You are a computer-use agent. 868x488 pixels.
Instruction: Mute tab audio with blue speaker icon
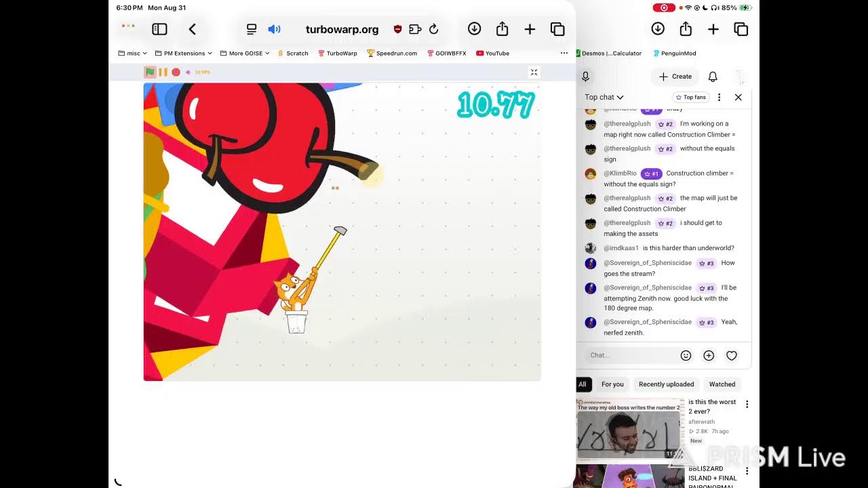274,29
